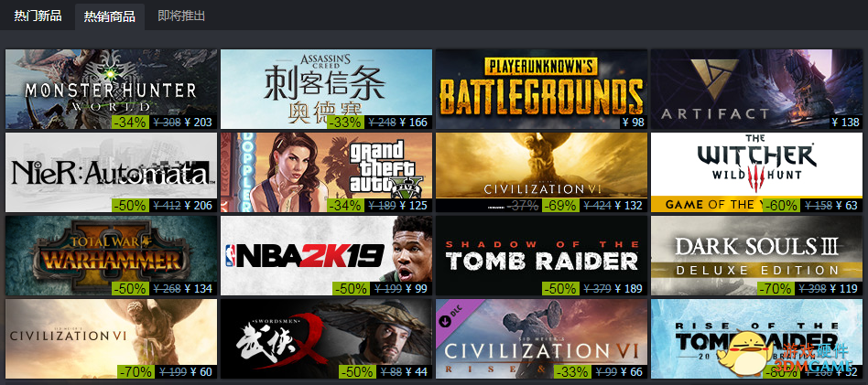Open Civilization VI capsule priced ¥ 60
The height and width of the screenshot is (385, 868).
112,338
